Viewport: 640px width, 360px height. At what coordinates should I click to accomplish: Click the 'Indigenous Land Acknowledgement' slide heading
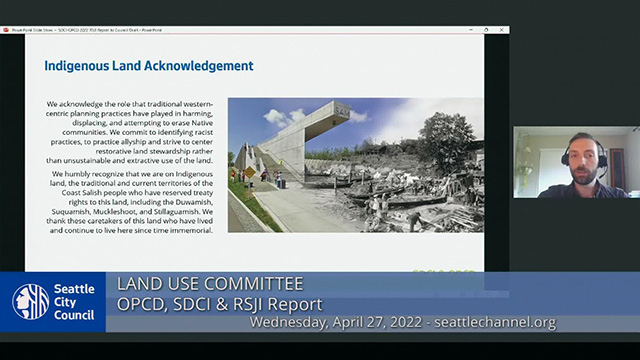click(149, 66)
